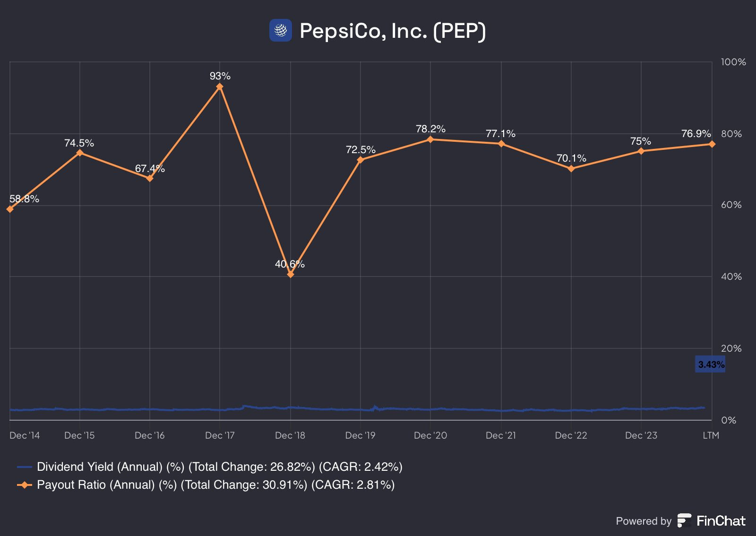Image resolution: width=756 pixels, height=536 pixels.
Task: Click the 75% data point at Dec '23
Action: pyautogui.click(x=641, y=151)
